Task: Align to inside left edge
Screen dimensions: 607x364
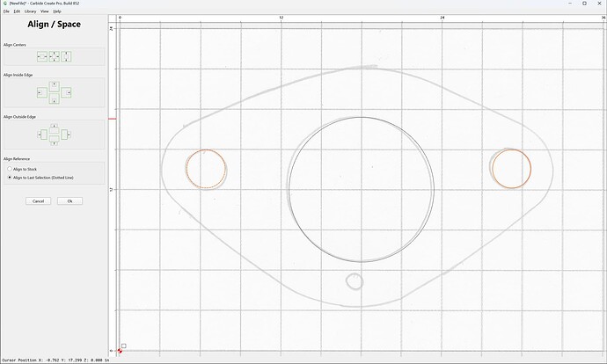Action: pyautogui.click(x=42, y=93)
